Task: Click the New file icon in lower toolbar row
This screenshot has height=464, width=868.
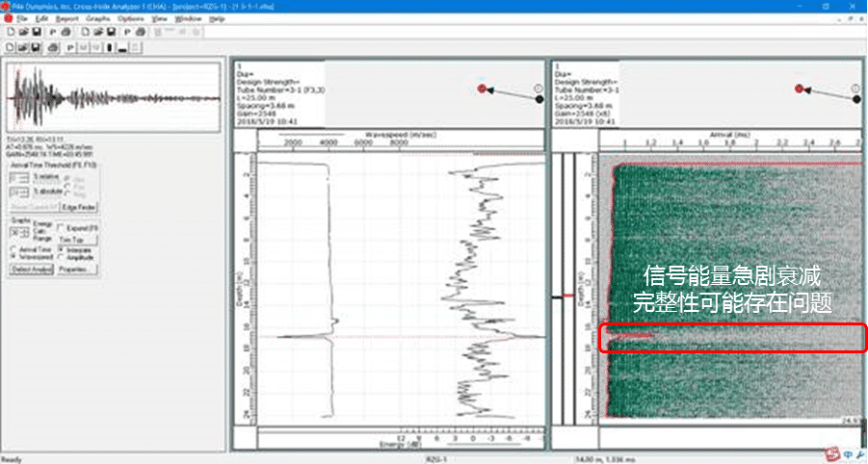Action: [9, 46]
